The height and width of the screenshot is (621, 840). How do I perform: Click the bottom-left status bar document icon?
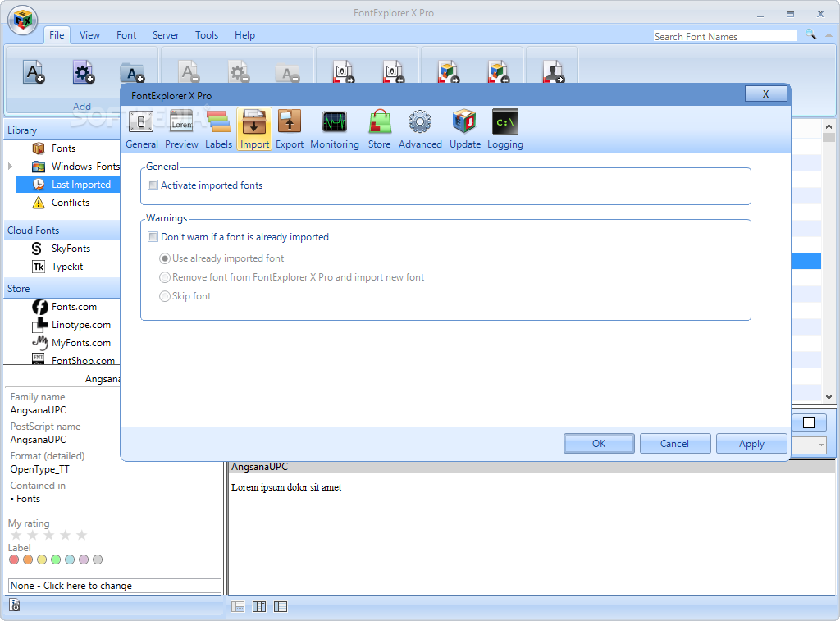pyautogui.click(x=15, y=605)
